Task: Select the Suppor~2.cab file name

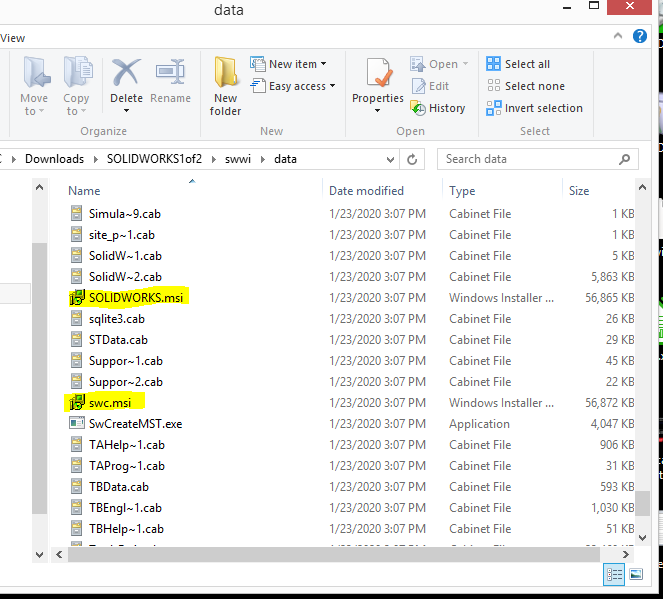Action: pos(126,382)
